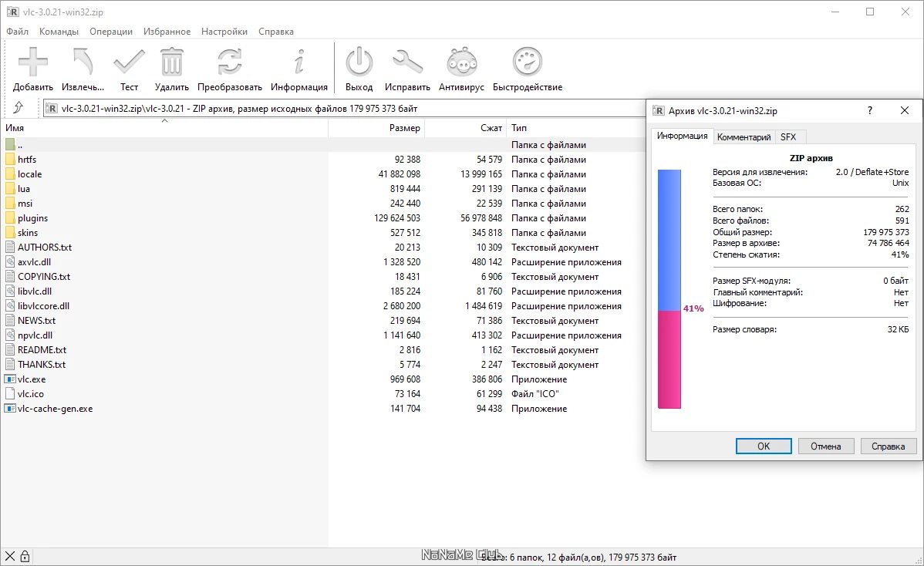Click the hrtfs folder icon
Viewport: 924px width, 566px height.
pyautogui.click(x=10, y=159)
